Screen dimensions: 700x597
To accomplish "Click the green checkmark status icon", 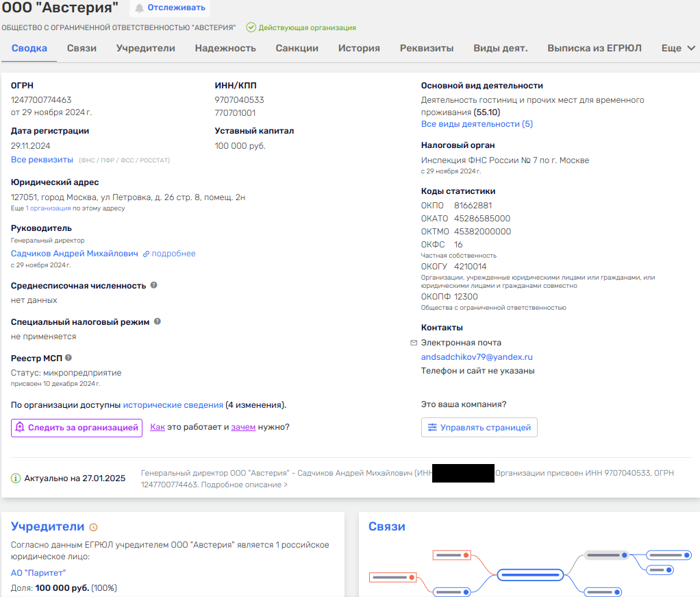I will (251, 27).
